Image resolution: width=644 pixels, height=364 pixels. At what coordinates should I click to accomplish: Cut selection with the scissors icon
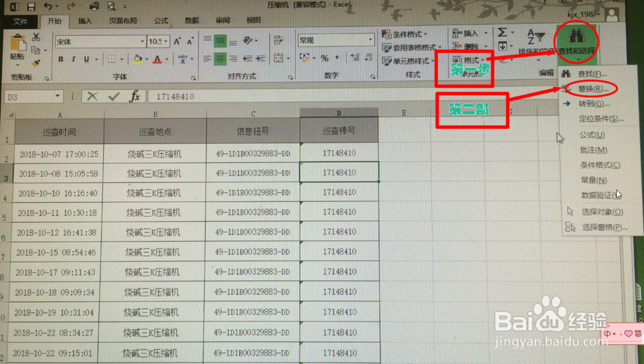pyautogui.click(x=36, y=37)
